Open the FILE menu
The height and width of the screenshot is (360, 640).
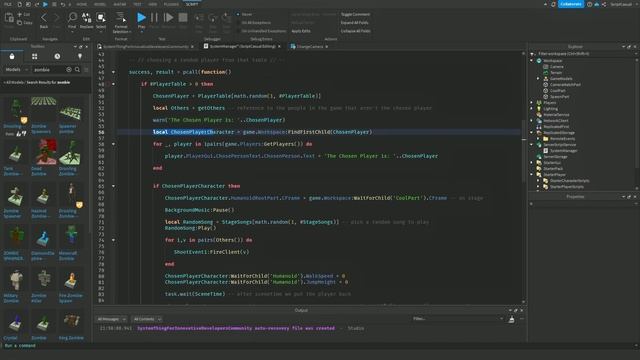[x=7, y=4]
